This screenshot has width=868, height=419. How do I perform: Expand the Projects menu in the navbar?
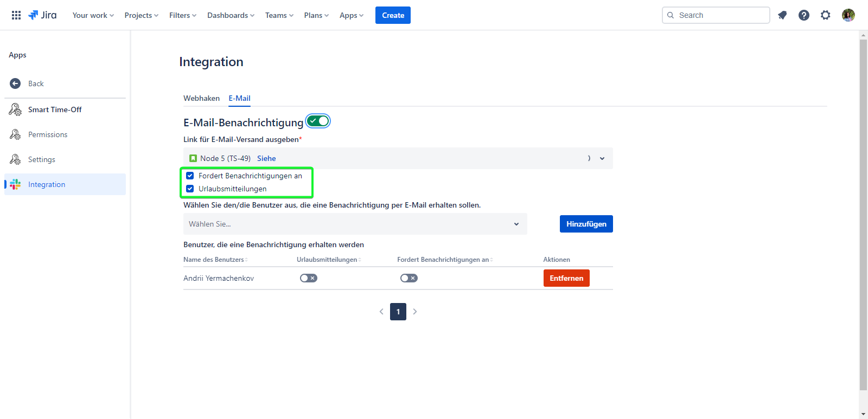(141, 15)
